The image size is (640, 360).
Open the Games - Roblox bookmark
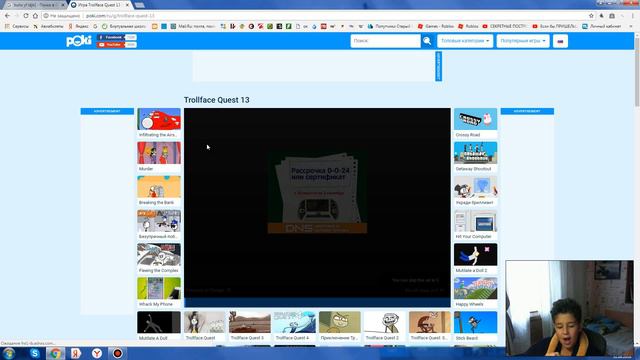click(435, 26)
